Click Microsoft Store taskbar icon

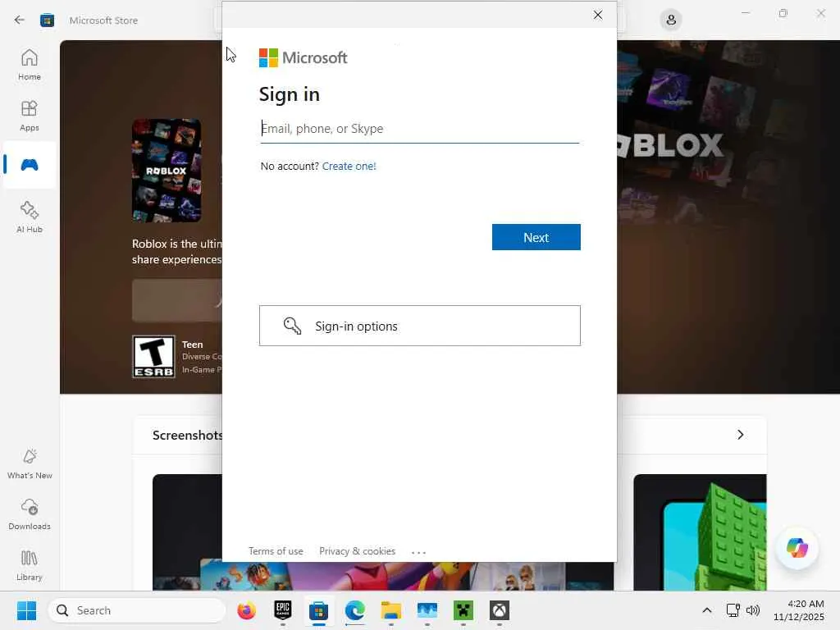pyautogui.click(x=319, y=610)
